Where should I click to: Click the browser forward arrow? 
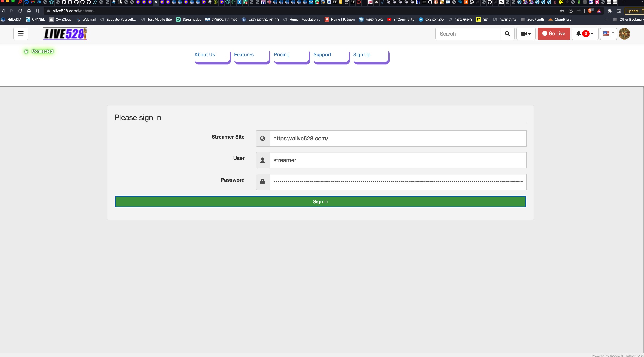tap(12, 11)
